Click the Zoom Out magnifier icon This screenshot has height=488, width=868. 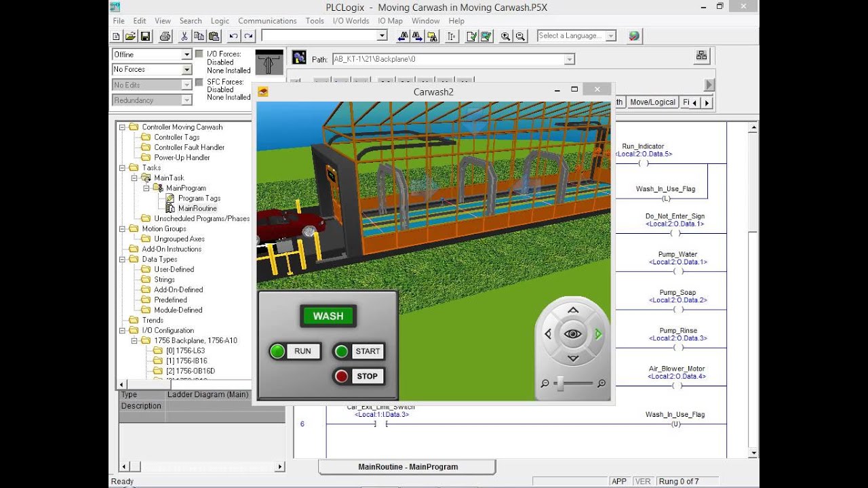520,36
